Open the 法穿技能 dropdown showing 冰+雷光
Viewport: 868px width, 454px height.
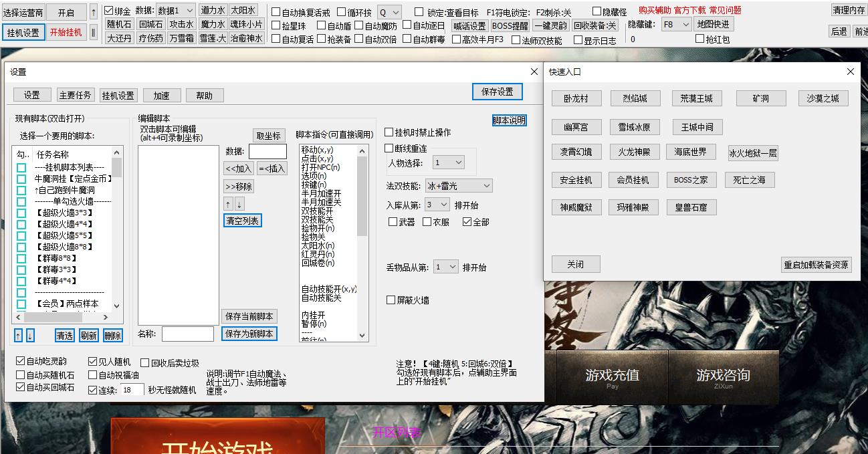pos(458,185)
